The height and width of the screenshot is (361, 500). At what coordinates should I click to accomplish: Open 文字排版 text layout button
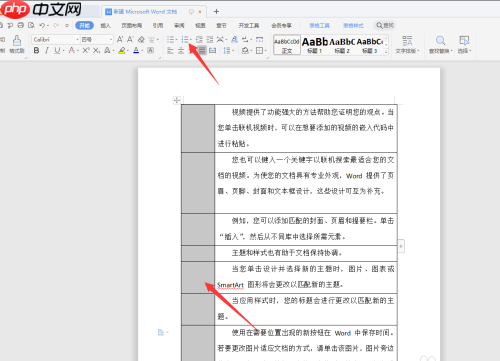click(407, 44)
